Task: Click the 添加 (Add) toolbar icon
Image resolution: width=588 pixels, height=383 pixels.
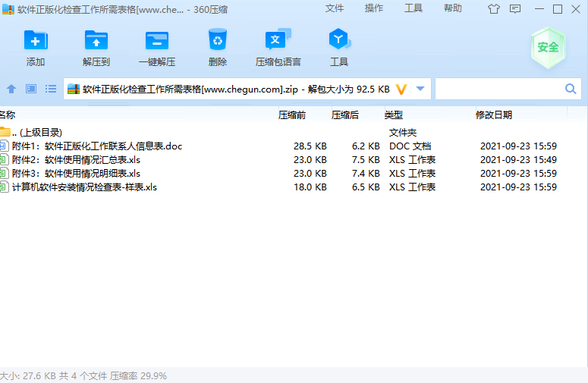Action: 36,40
